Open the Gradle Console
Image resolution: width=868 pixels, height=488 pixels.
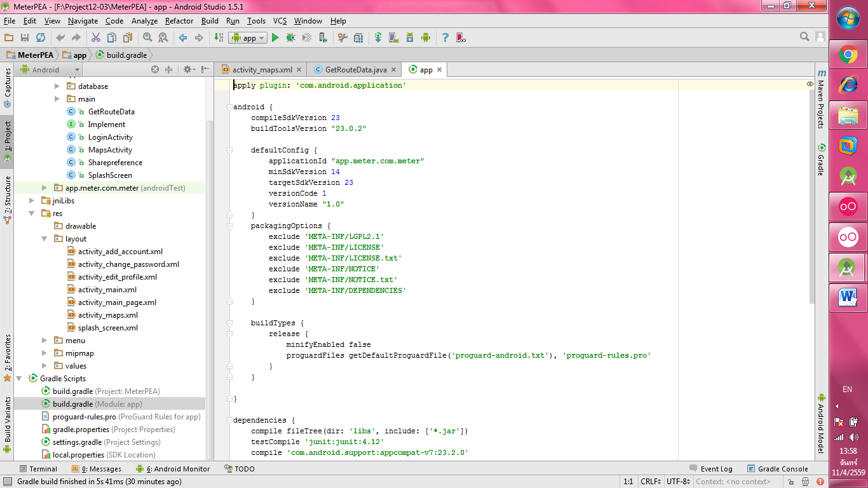click(778, 469)
